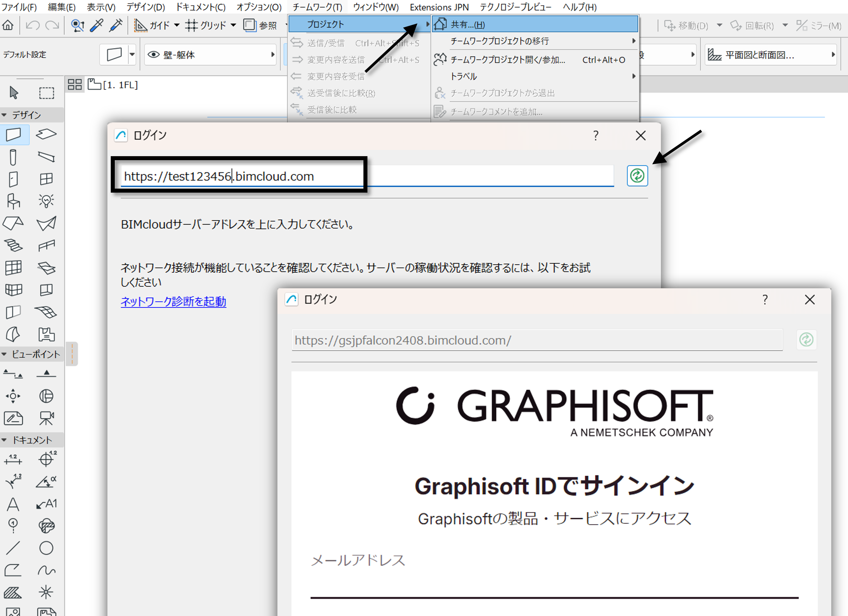Screen dimensions: 848x616
Task: Select the Wall tool in the toolbox
Action: click(x=13, y=134)
